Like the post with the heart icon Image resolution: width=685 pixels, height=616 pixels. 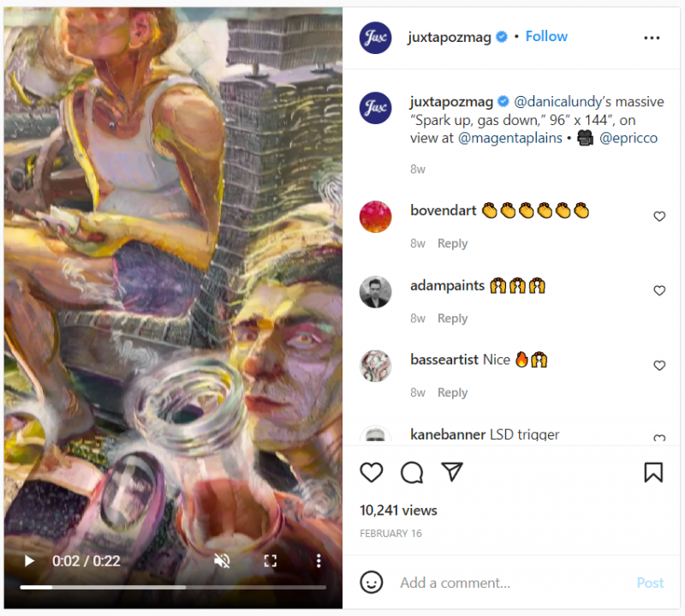pos(372,472)
